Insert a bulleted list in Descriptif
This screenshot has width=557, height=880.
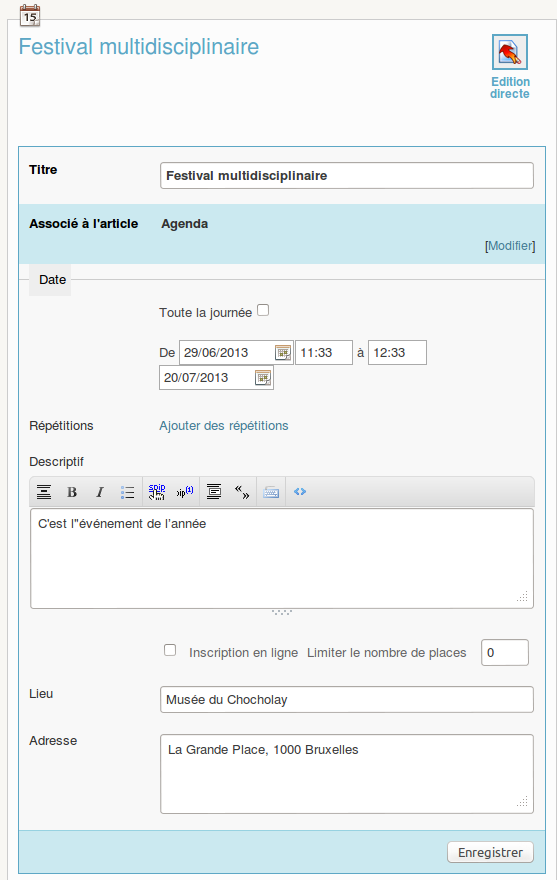127,492
